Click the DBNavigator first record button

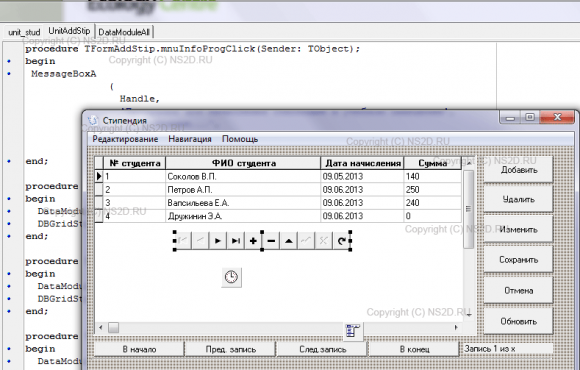click(183, 241)
